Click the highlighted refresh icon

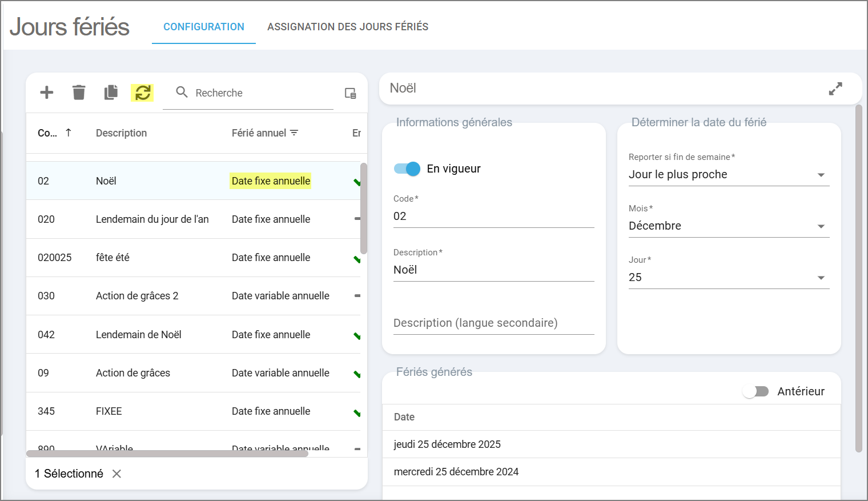coord(143,93)
